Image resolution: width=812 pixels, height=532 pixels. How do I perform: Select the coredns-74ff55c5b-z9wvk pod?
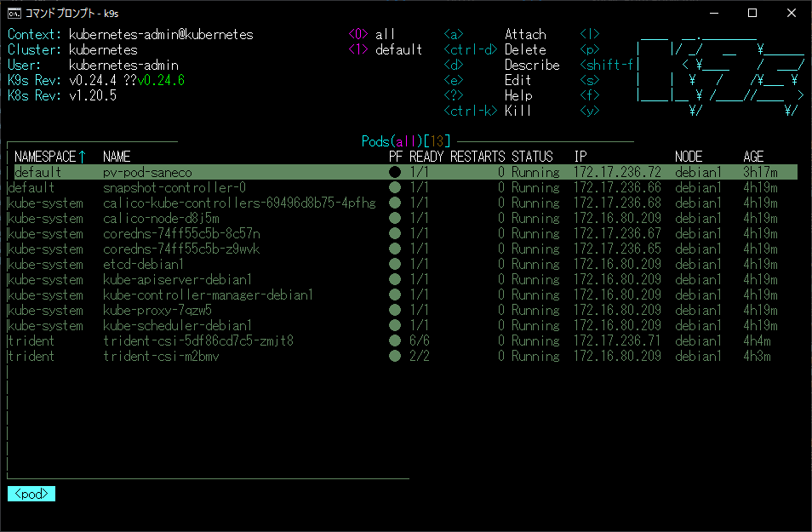(181, 249)
